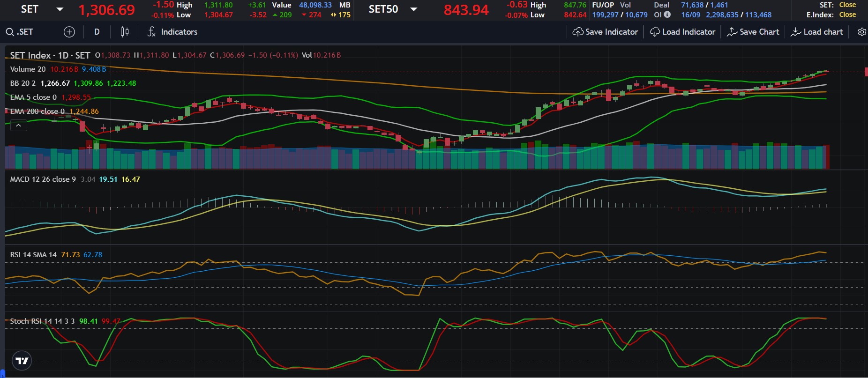Select the MACD 12 26 close 9 legend
The height and width of the screenshot is (378, 868).
(43, 179)
